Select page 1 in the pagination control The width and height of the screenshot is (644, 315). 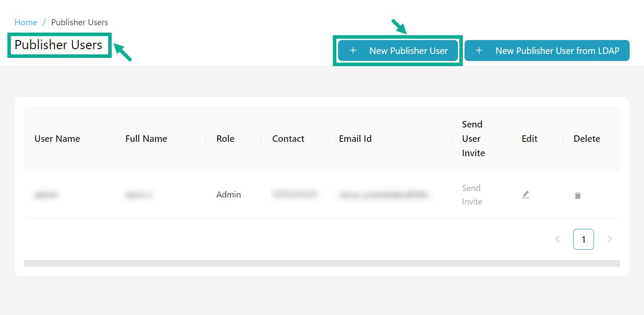click(x=584, y=239)
